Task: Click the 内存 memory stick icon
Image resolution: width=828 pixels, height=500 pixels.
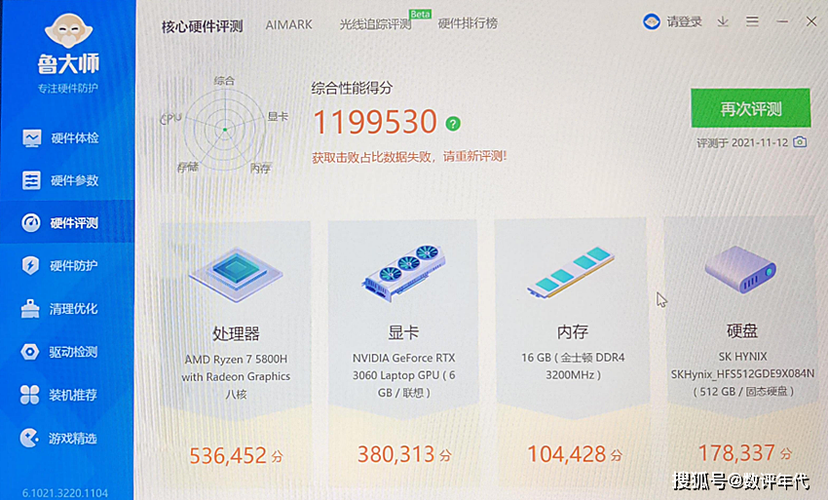Action: [x=571, y=272]
